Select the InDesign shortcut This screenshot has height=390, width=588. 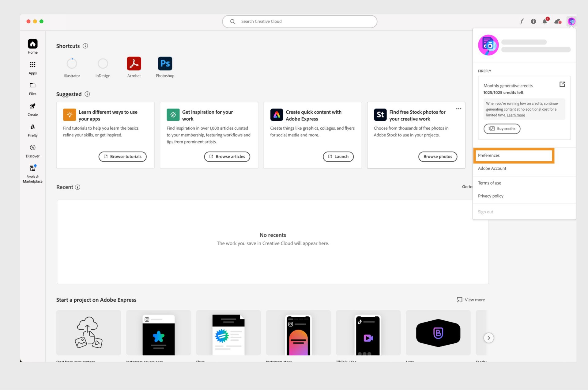pyautogui.click(x=103, y=67)
